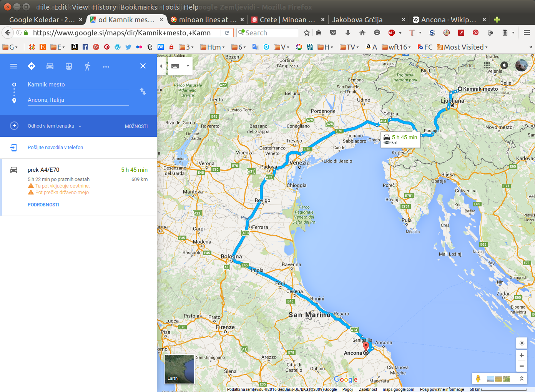Viewport: 535px width, 392px height.
Task: Switch to the minoan lines tab
Action: (208, 20)
